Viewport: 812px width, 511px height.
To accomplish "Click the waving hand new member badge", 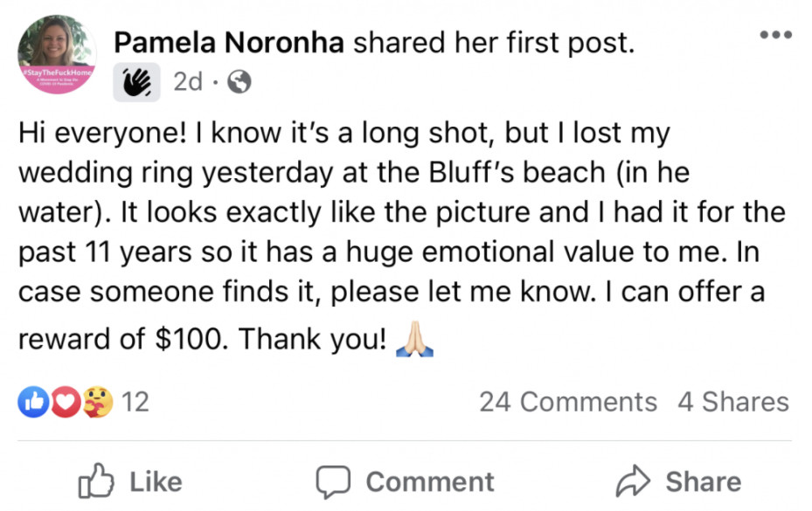I will pos(136,82).
